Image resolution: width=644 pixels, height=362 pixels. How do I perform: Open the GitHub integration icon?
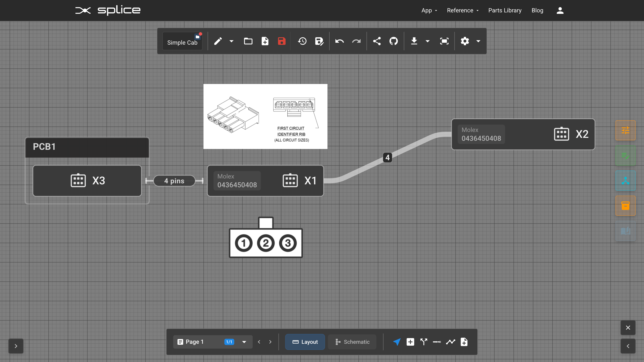tap(393, 41)
